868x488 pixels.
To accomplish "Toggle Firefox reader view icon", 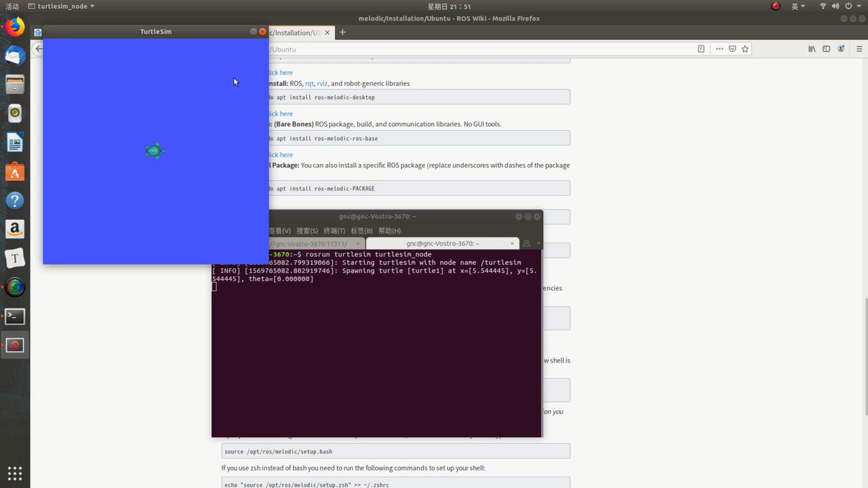I will pyautogui.click(x=701, y=49).
